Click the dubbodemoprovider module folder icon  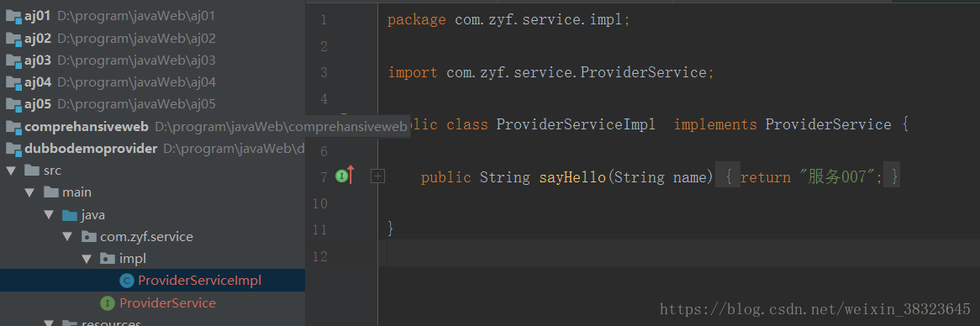click(13, 149)
